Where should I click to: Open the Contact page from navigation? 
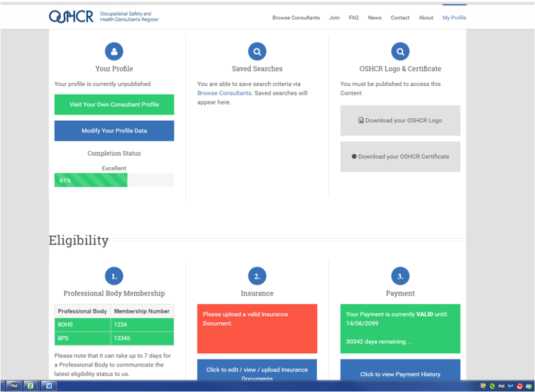pos(400,18)
